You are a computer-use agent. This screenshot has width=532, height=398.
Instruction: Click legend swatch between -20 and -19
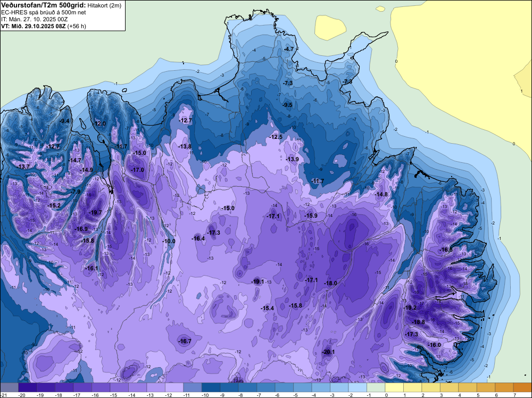point(28,387)
